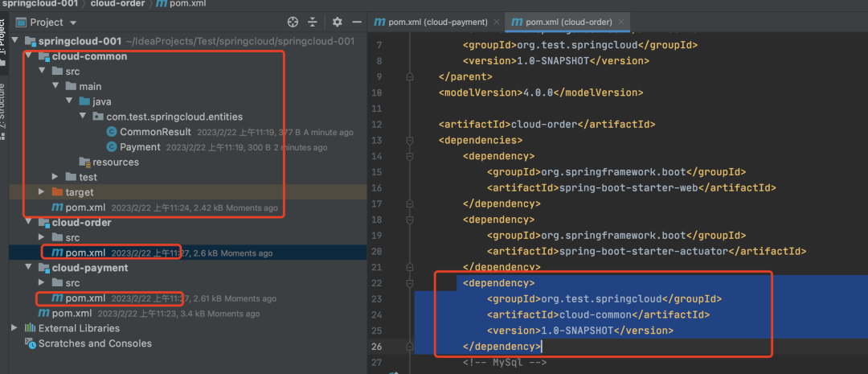Fold the dependency block at line 18
Image resolution: width=868 pixels, height=374 pixels.
pos(410,220)
